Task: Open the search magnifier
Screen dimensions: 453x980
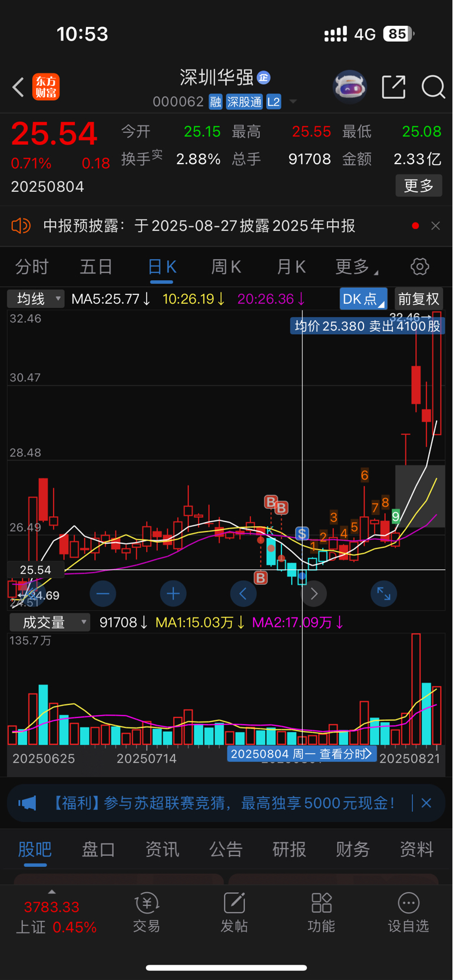Action: (x=433, y=87)
